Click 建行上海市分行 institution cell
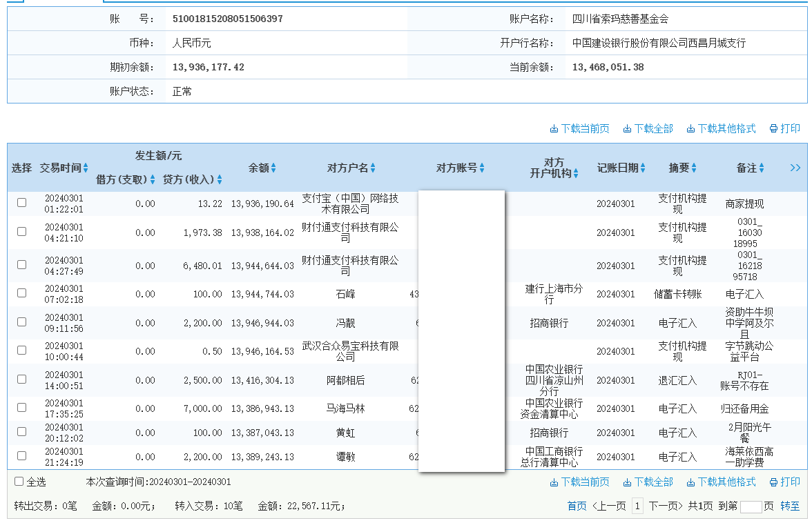The image size is (812, 523). [x=554, y=294]
